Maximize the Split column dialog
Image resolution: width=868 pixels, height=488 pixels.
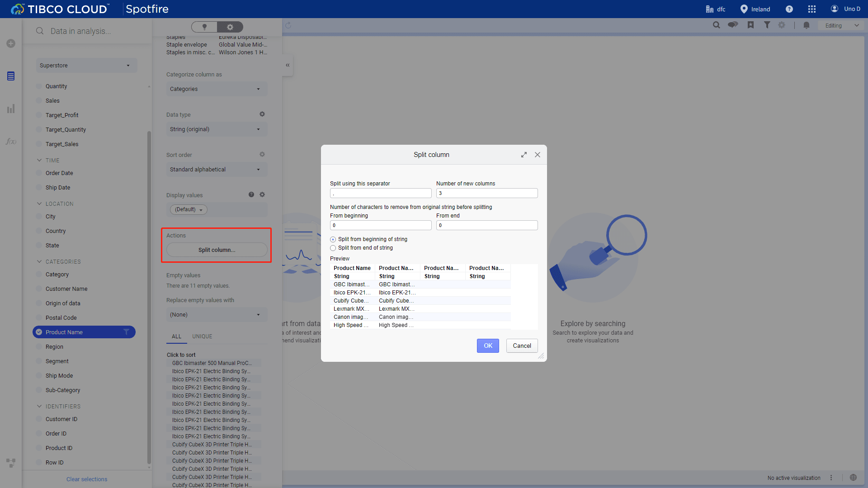tap(524, 155)
